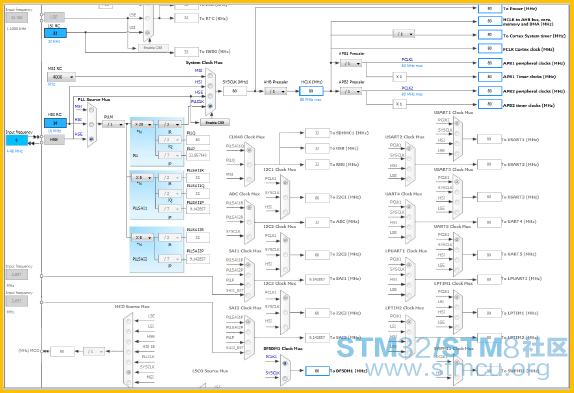
Task: Open the PLLSAI1 *N multiplier dropdown
Action: (142, 177)
